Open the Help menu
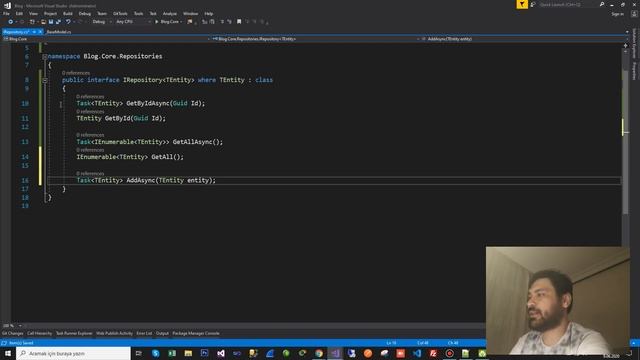This screenshot has height=360, width=640. tap(209, 13)
